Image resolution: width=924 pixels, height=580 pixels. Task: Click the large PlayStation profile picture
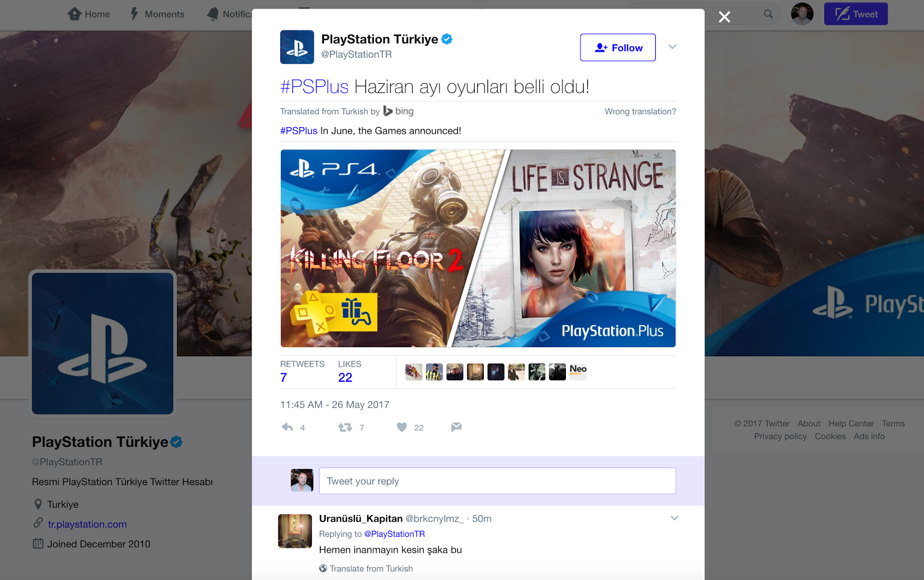click(x=103, y=344)
